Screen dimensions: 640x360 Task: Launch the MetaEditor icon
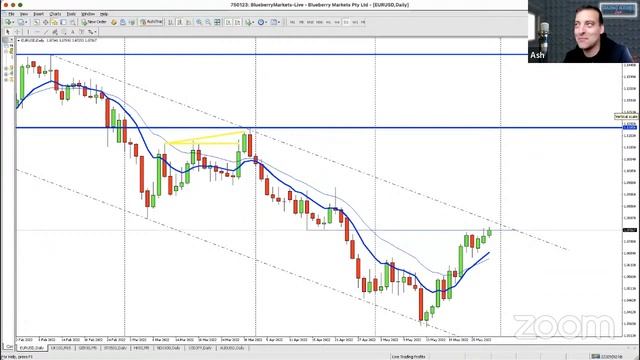(x=114, y=22)
